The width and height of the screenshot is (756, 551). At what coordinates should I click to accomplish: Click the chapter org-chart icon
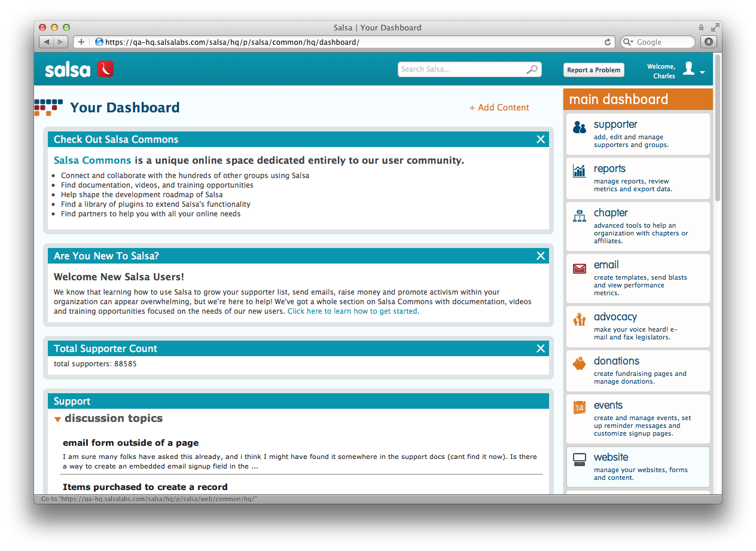[x=579, y=216]
